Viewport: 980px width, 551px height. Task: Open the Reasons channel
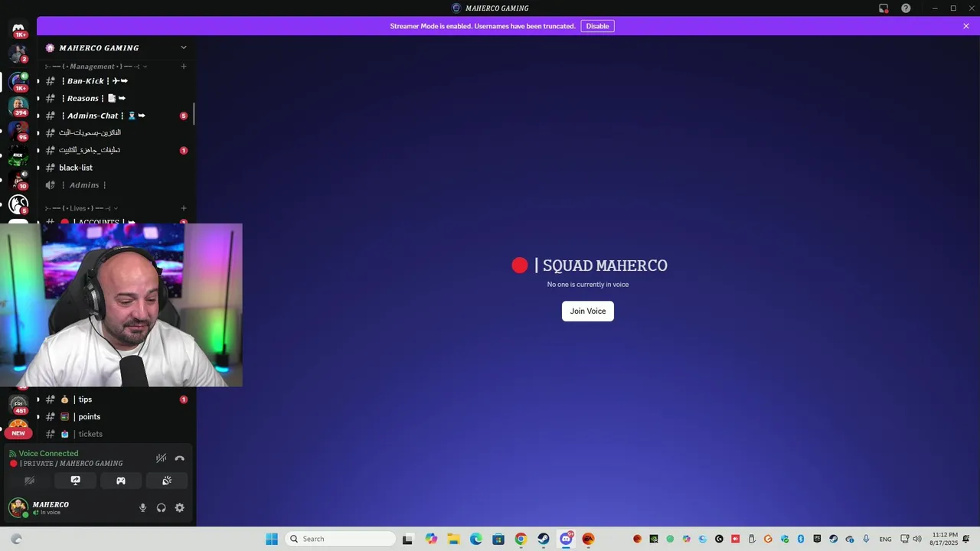coord(116,98)
